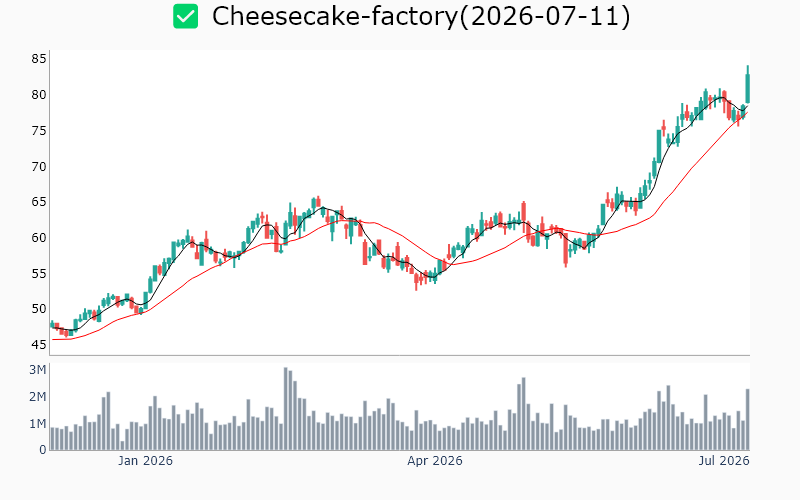Click the 55 price axis label
Image resolution: width=800 pixels, height=500 pixels.
point(39,273)
